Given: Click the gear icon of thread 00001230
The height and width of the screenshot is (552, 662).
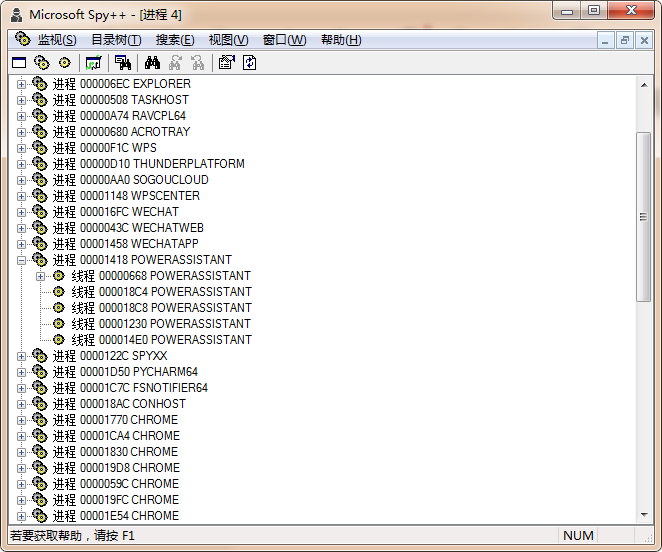Looking at the screenshot, I should (59, 324).
